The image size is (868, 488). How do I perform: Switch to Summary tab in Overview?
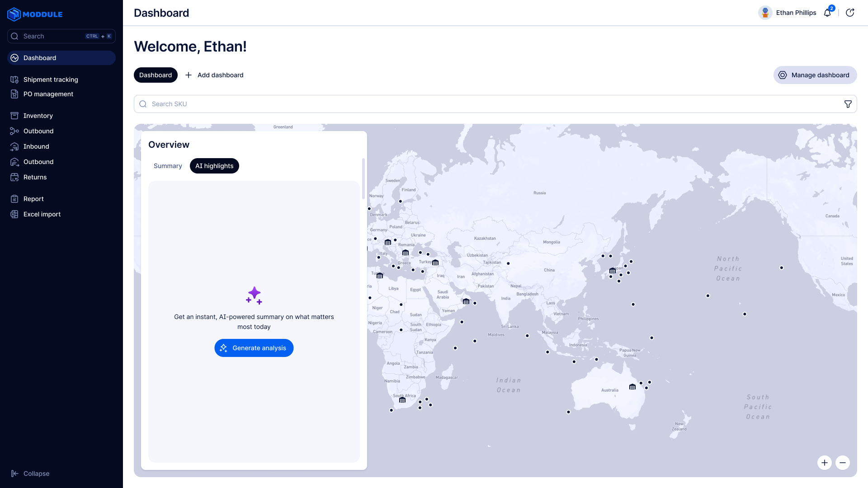168,166
